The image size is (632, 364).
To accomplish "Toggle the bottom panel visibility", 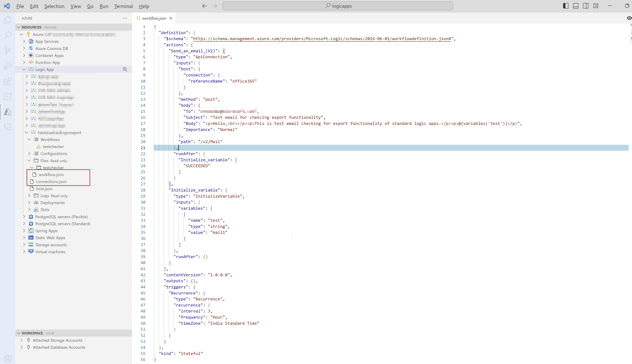I will (x=576, y=6).
